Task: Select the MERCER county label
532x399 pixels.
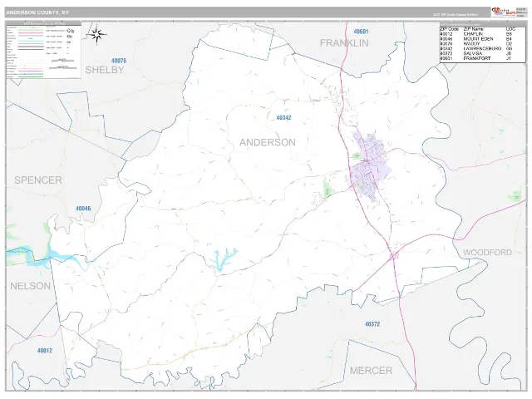Action: coord(371,371)
